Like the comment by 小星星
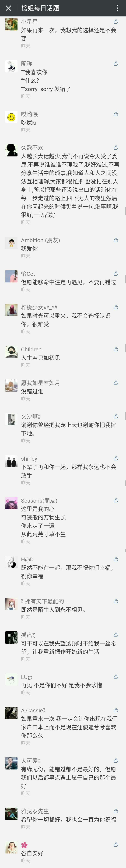 (116, 22)
